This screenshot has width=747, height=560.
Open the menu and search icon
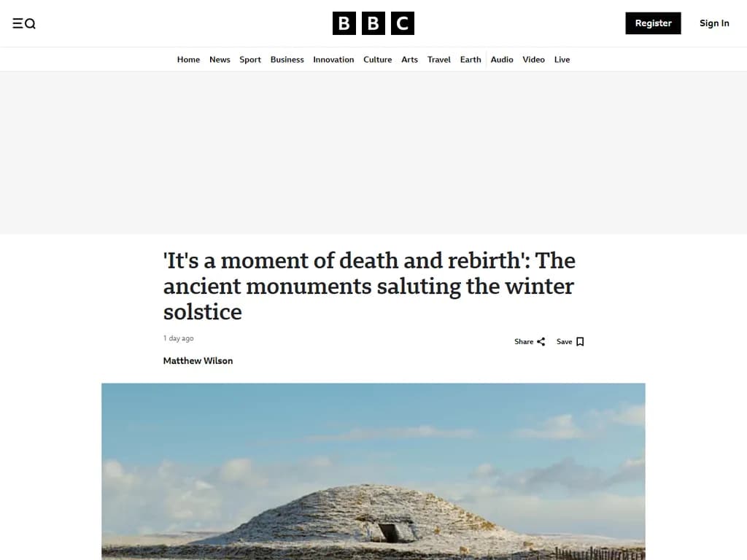24,23
